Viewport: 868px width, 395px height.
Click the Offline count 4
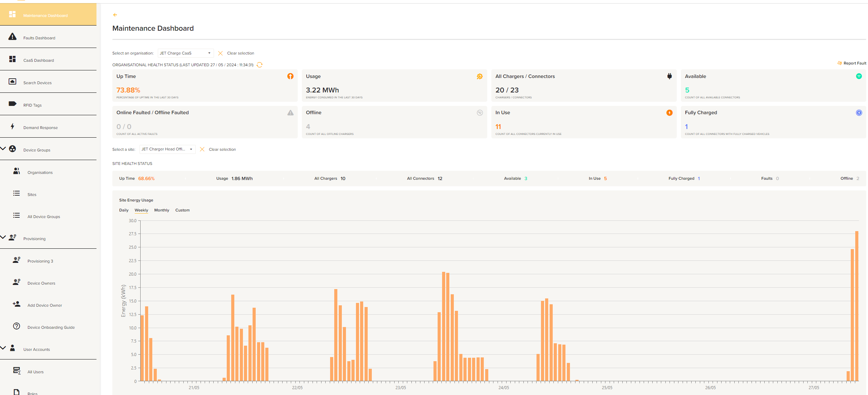click(x=308, y=127)
